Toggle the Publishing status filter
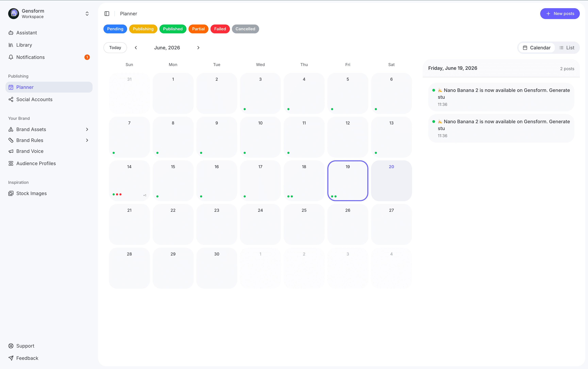The width and height of the screenshot is (588, 369). 143,29
